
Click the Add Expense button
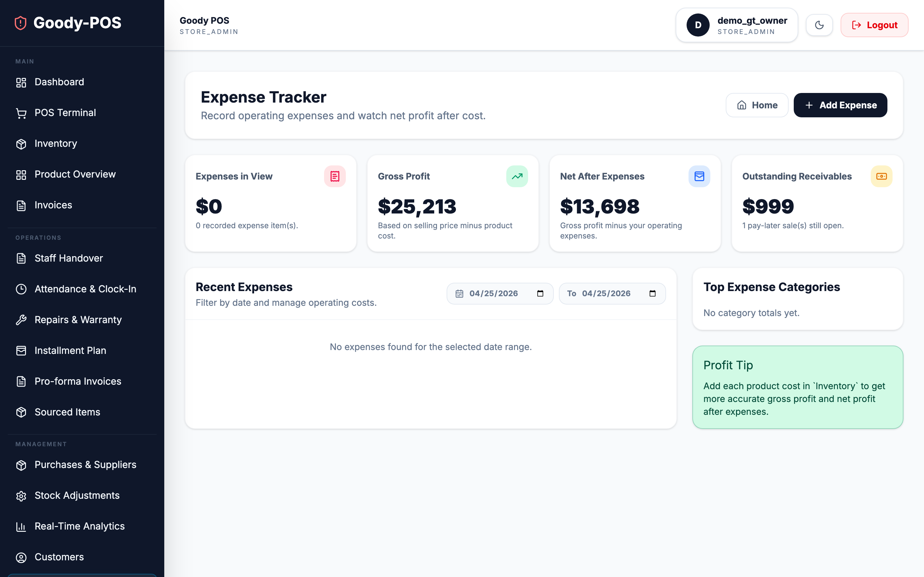pos(840,105)
